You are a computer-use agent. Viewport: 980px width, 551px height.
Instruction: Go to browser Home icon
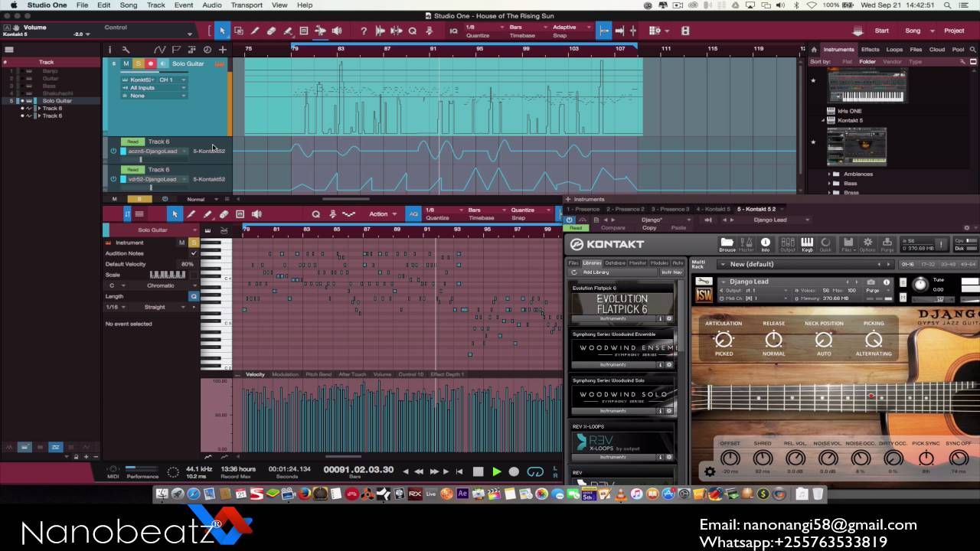click(813, 50)
